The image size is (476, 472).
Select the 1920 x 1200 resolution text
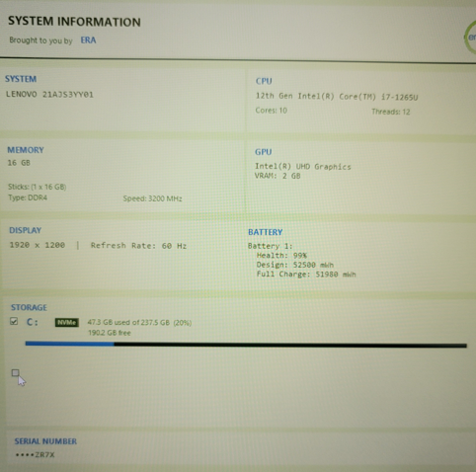[x=38, y=245]
